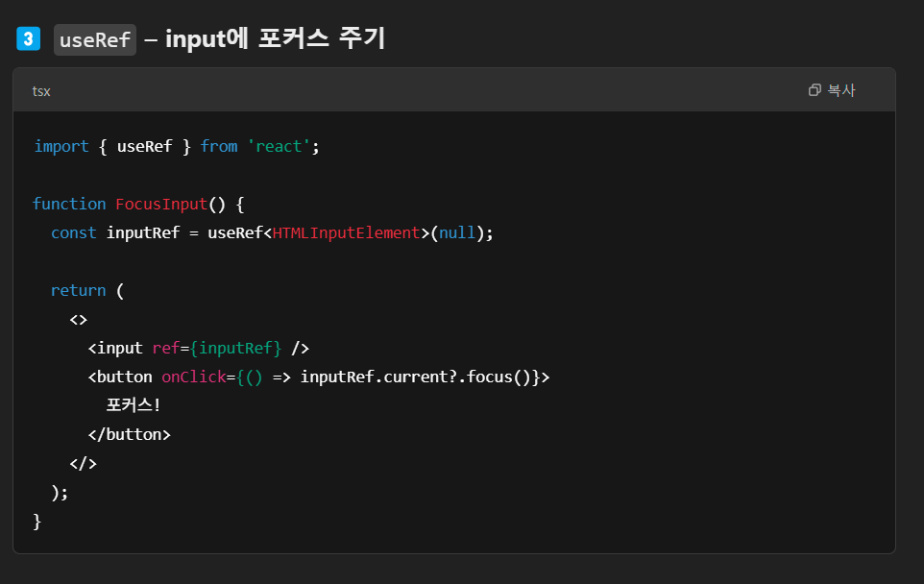The width and height of the screenshot is (924, 584).
Task: Click the closing '</button>' tag
Action: click(130, 435)
